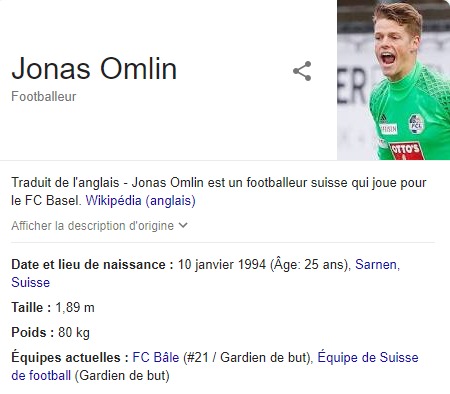
Task: Open the Wikipédia (anglais) link
Action: pyautogui.click(x=140, y=201)
